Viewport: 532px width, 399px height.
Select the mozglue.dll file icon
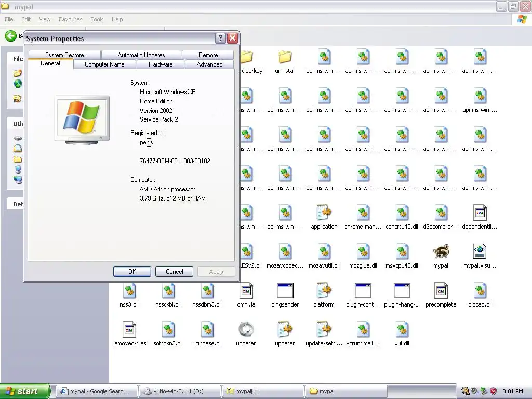point(363,252)
